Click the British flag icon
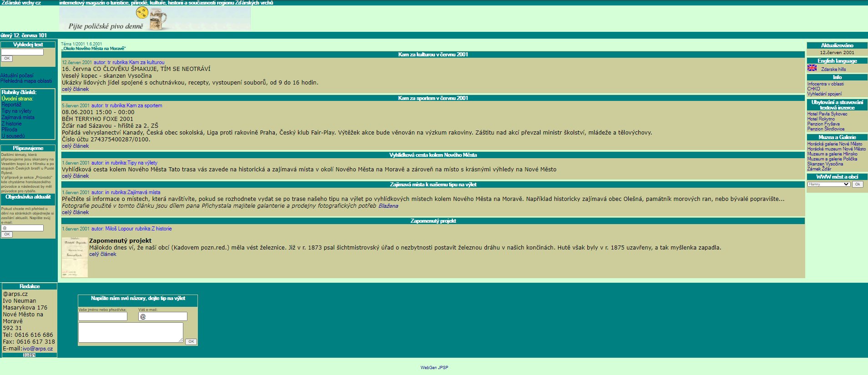 (812, 68)
